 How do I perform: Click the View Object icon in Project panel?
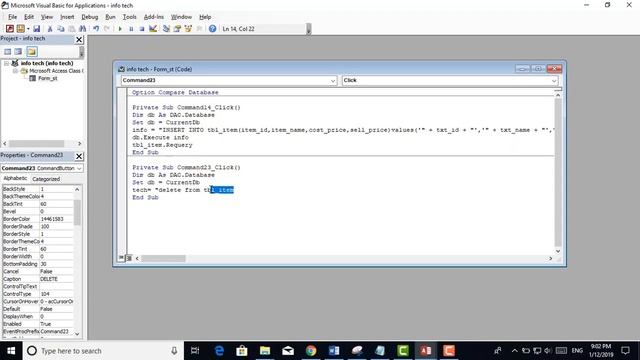pos(18,51)
